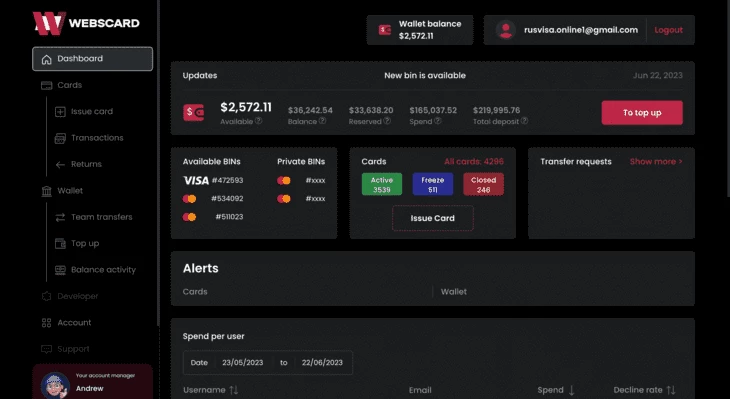
Task: Select BIN number #472593
Action: point(227,180)
